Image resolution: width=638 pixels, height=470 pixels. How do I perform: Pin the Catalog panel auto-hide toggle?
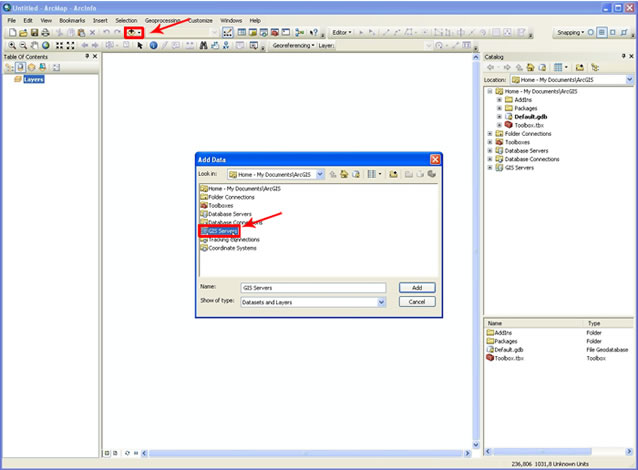click(624, 56)
